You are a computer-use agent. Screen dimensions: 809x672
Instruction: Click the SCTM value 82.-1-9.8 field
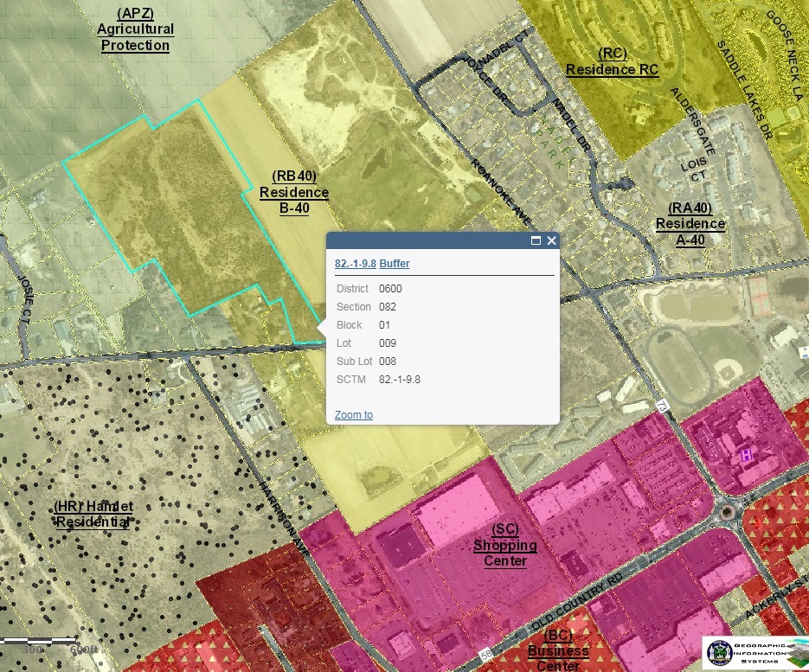coord(400,380)
